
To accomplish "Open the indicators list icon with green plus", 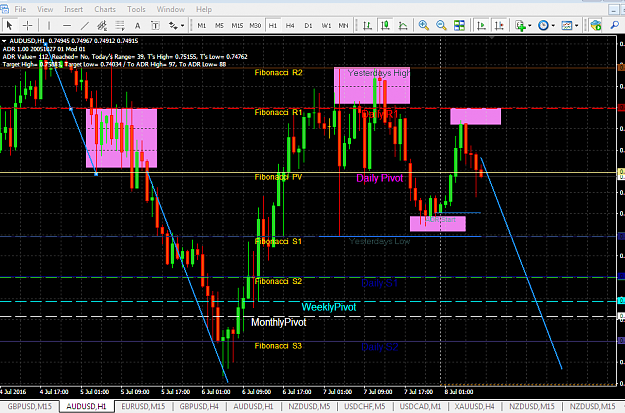I will pyautogui.click(x=520, y=26).
